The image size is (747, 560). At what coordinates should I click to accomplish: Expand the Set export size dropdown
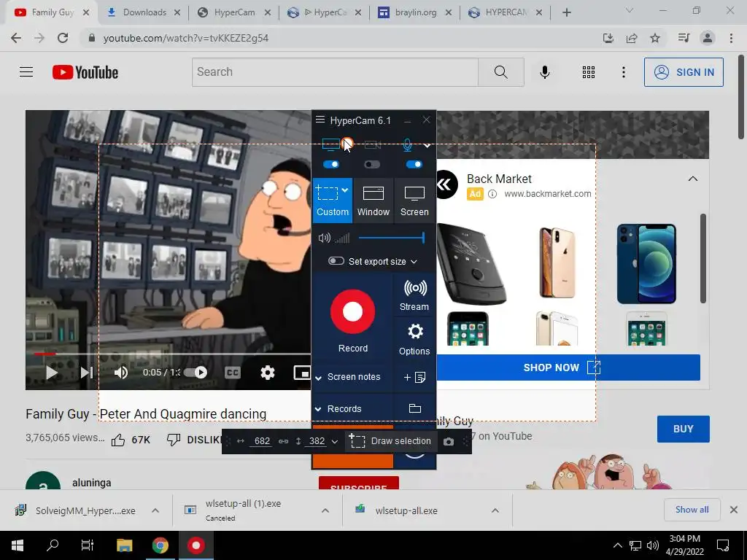click(414, 262)
